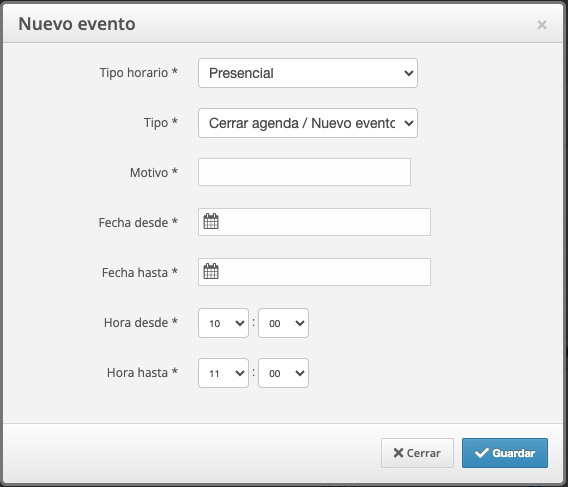This screenshot has height=487, width=568.
Task: Click the Nuevo evento dialog title
Action: (77, 24)
